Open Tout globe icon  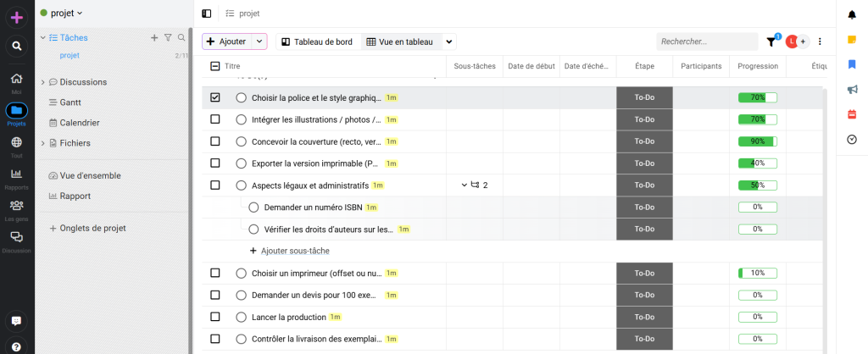[17, 142]
